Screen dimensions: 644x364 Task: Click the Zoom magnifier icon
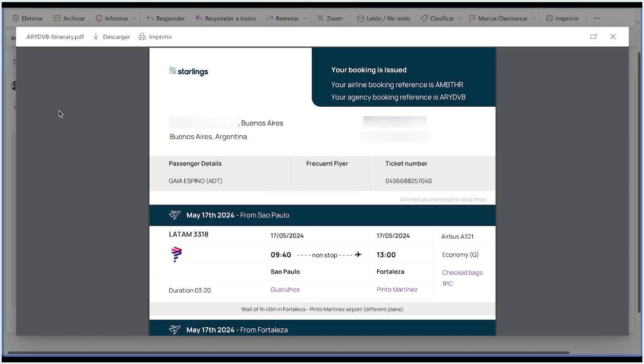(320, 19)
